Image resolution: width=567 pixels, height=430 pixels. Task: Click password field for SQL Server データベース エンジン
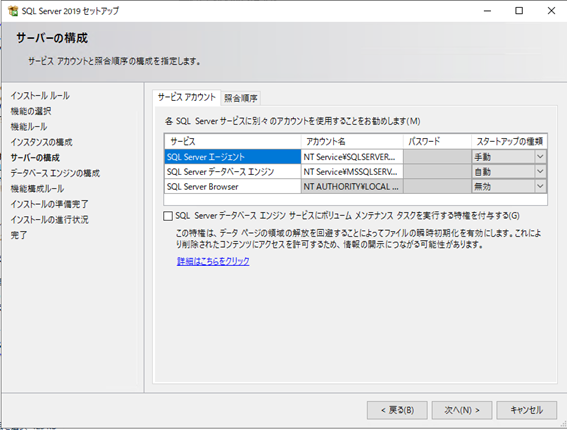click(x=437, y=171)
